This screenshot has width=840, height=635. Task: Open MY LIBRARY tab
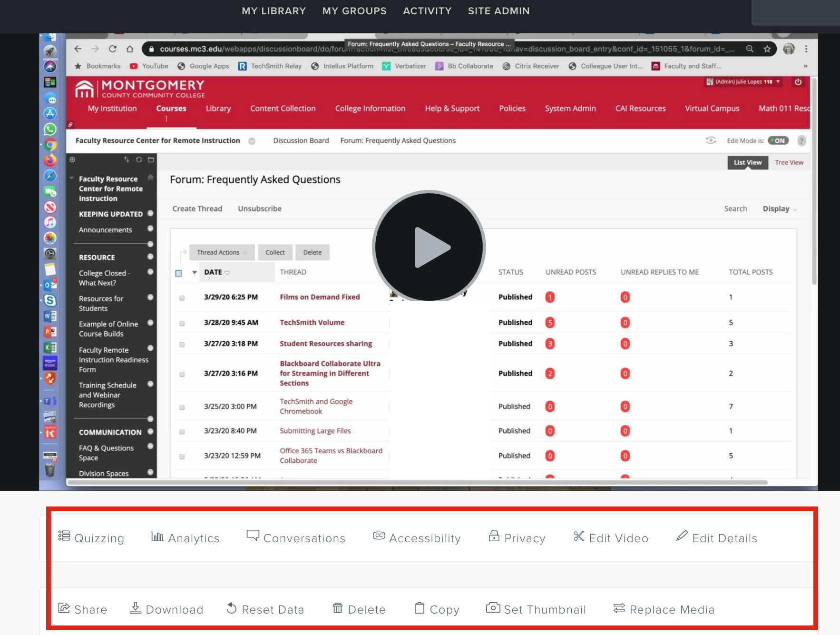coord(274,11)
